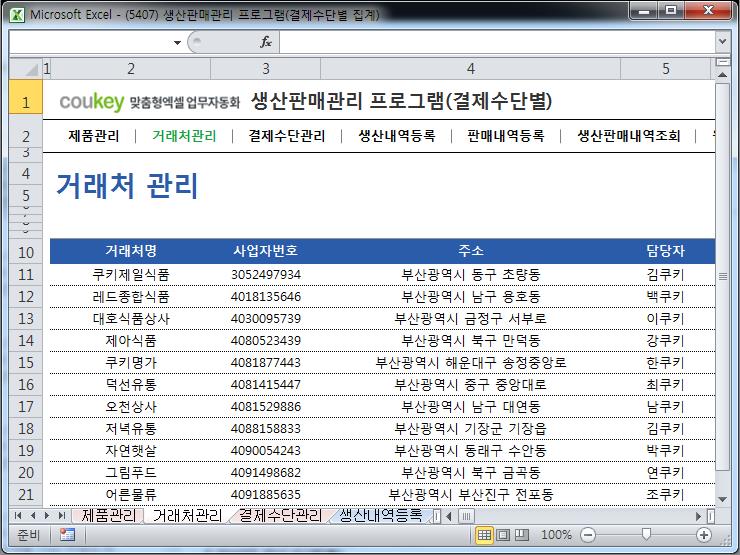Select cell 쿠키제일식품
This screenshot has height=555, width=740.
(131, 275)
